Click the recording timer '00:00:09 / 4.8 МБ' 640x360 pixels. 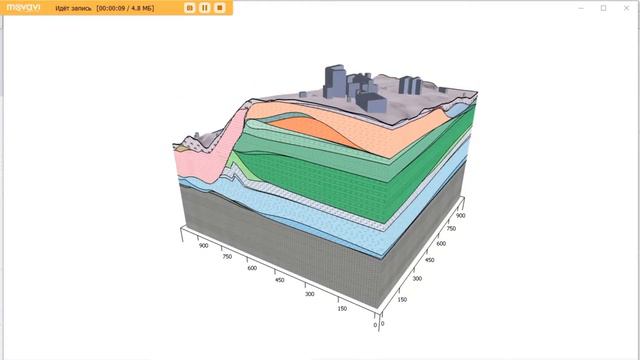coord(125,8)
